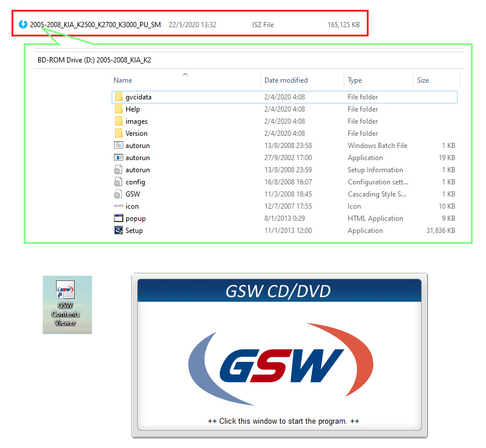Click the BD-ROM Drive (D:) title text
Viewport: 486px width, 448px height.
[94, 60]
